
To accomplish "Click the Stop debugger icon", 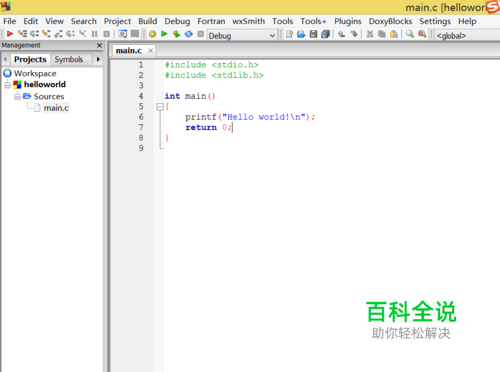I will tap(107, 34).
